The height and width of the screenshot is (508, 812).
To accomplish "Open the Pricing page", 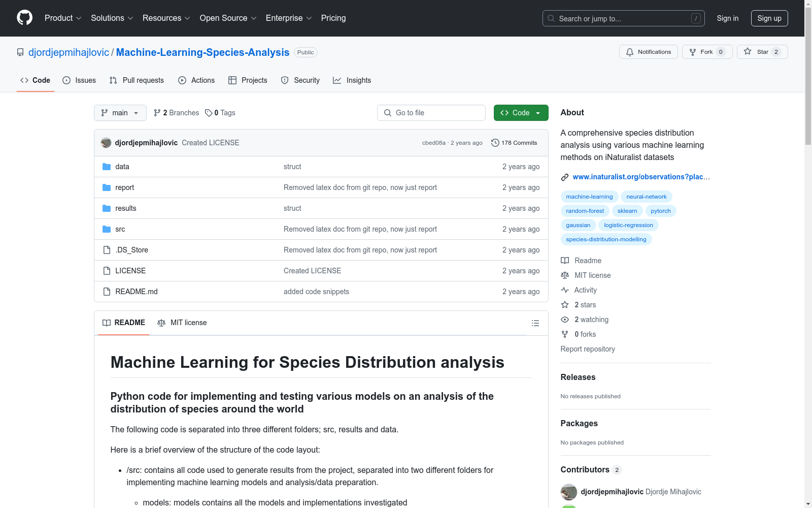I will (333, 18).
